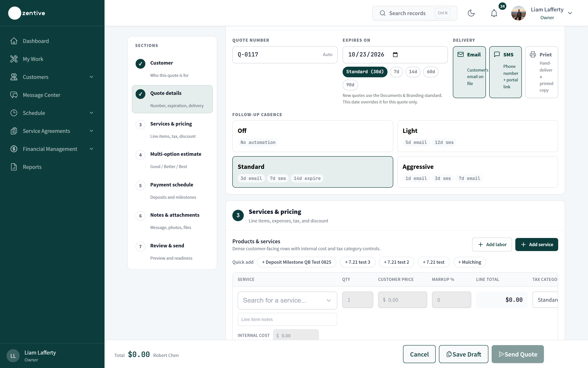Quick add 7.21 test 2
Image resolution: width=588 pixels, height=368 pixels.
click(x=396, y=262)
